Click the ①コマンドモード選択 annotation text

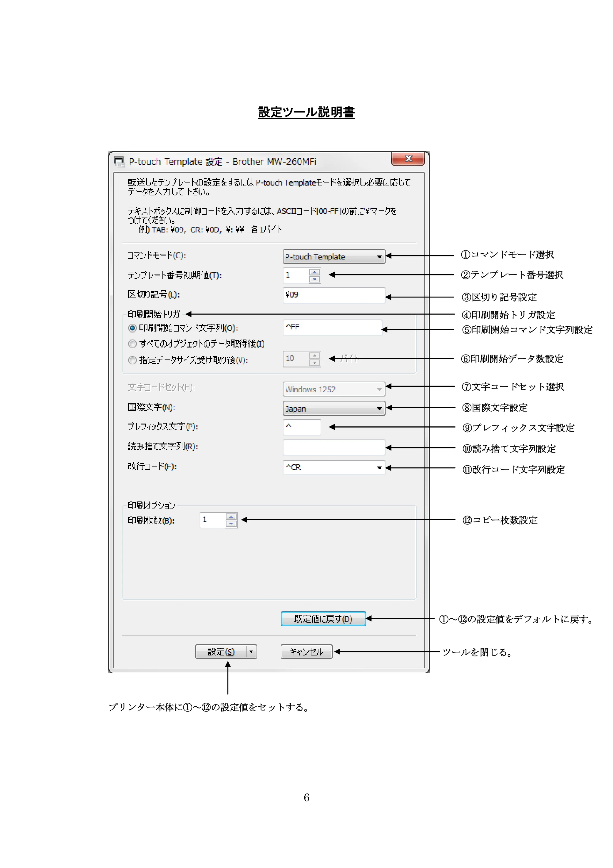click(508, 255)
